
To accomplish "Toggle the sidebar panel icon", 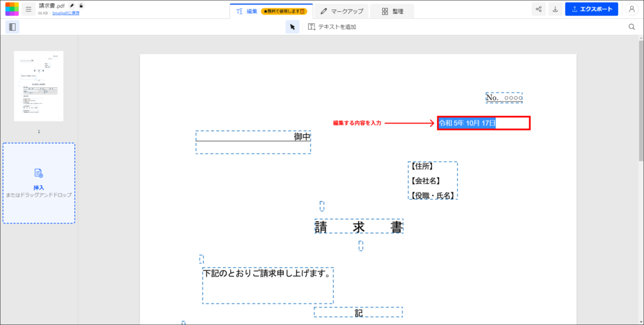I will click(13, 26).
